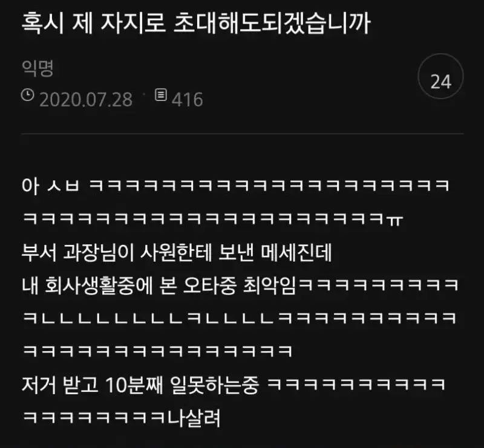The width and height of the screenshot is (484, 448).
Task: Open the post title starting with 혹시
Action: click(196, 23)
